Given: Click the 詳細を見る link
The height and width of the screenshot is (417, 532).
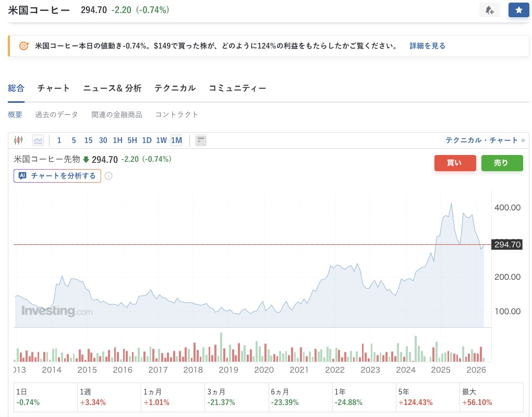Looking at the screenshot, I should point(427,46).
